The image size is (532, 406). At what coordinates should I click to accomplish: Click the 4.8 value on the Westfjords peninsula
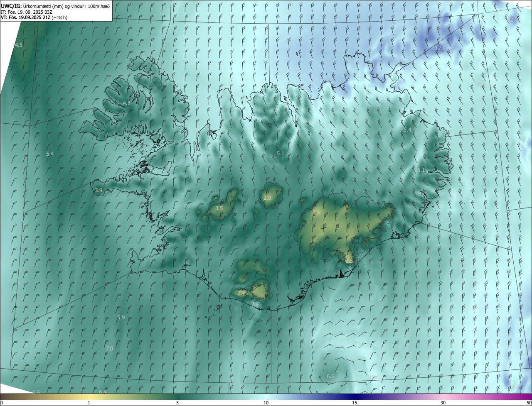tap(127, 103)
